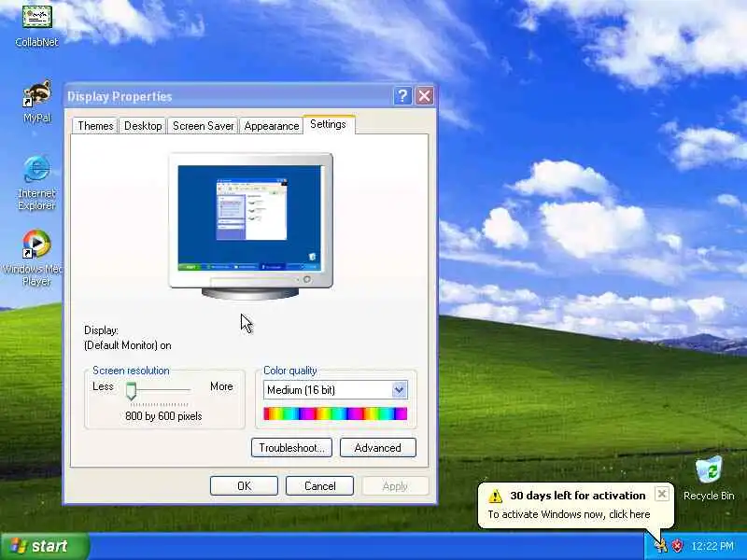This screenshot has width=747, height=560.
Task: Switch to the Desktop tab
Action: 143,126
